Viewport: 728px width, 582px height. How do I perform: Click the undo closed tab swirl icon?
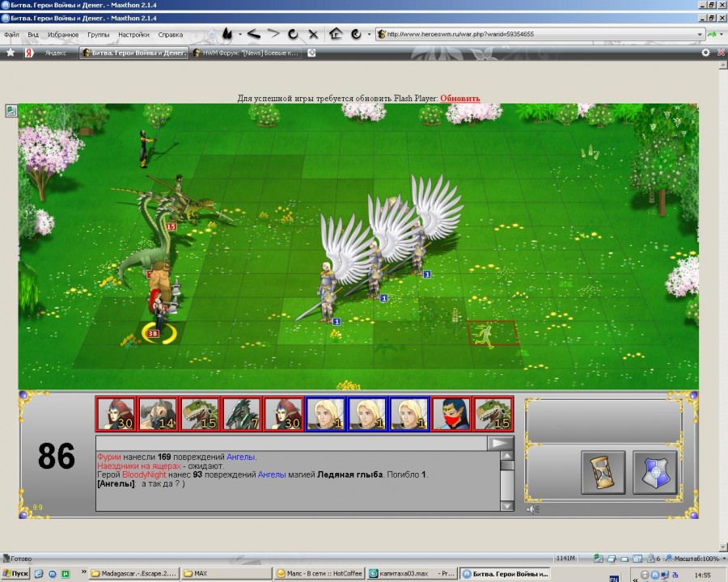pyautogui.click(x=356, y=34)
